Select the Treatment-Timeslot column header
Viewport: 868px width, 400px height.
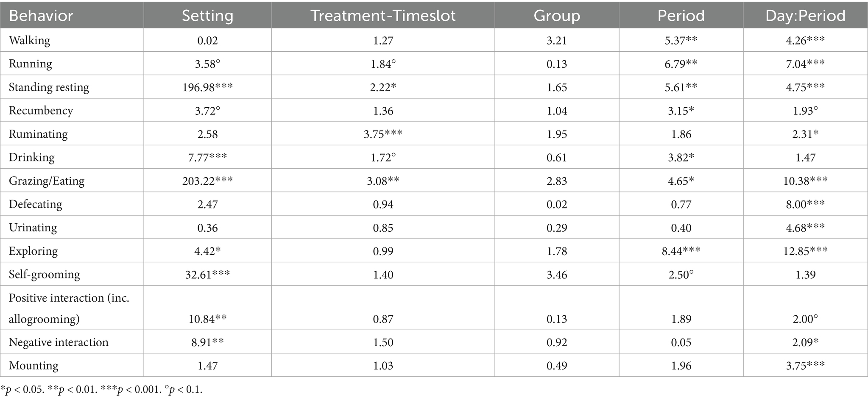(383, 16)
